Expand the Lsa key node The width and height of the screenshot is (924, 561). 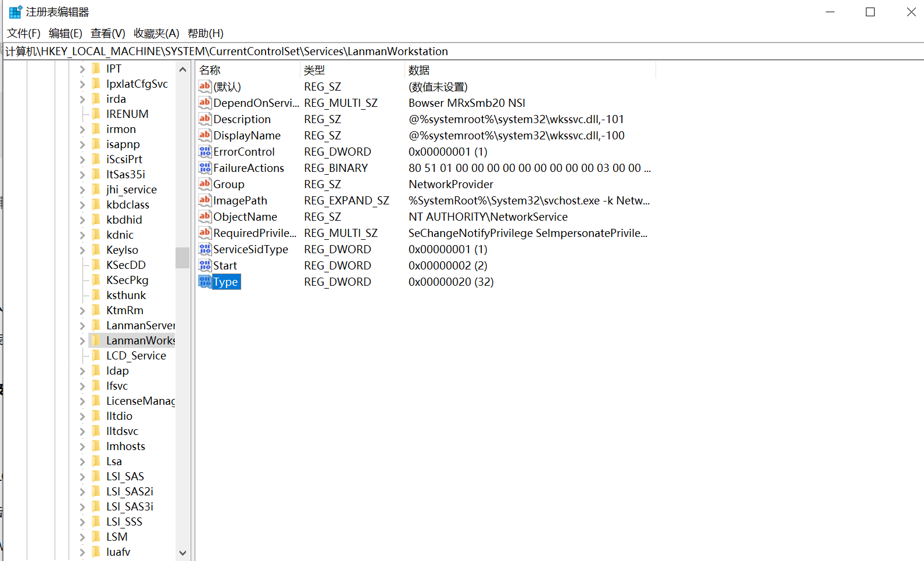82,462
